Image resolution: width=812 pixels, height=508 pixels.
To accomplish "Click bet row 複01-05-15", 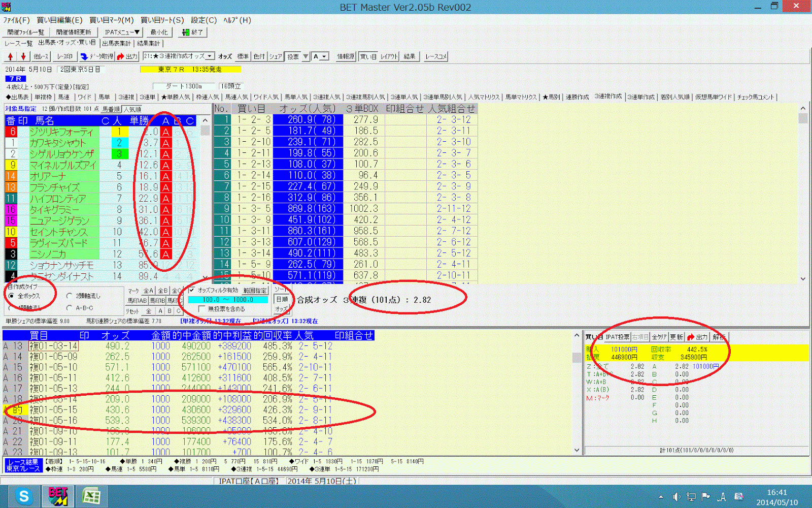I will pyautogui.click(x=188, y=409).
